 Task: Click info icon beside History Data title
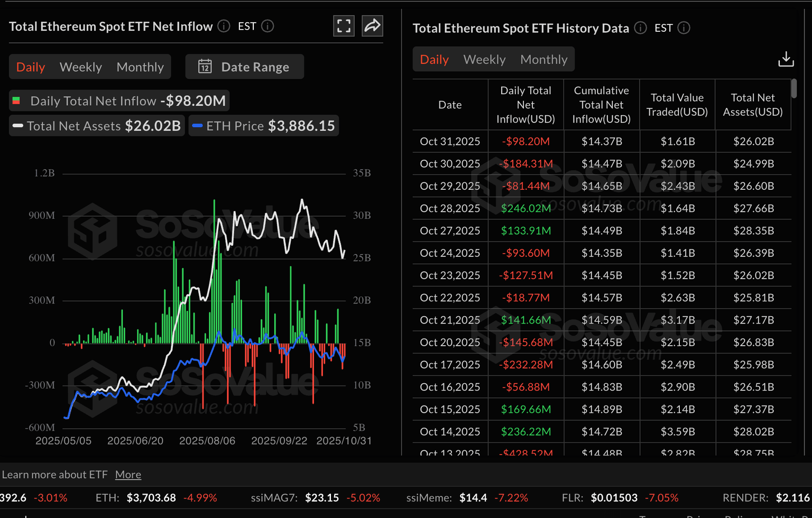640,28
